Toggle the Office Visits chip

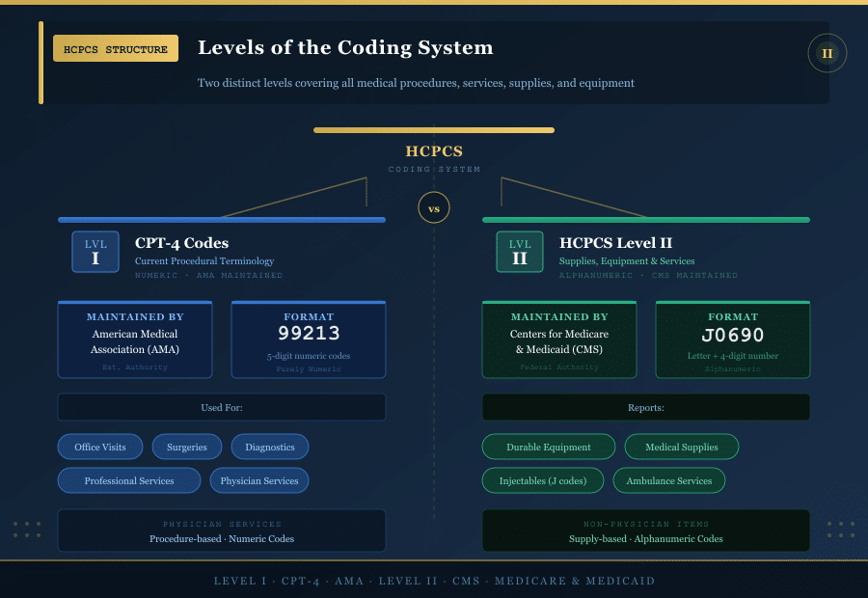click(x=99, y=447)
